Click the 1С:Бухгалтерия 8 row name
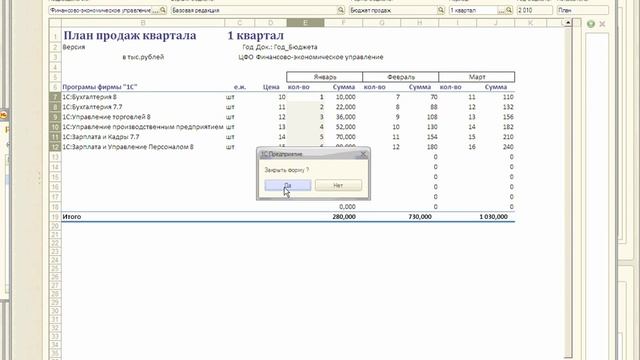Viewport: 640px width, 360px height. [x=89, y=97]
